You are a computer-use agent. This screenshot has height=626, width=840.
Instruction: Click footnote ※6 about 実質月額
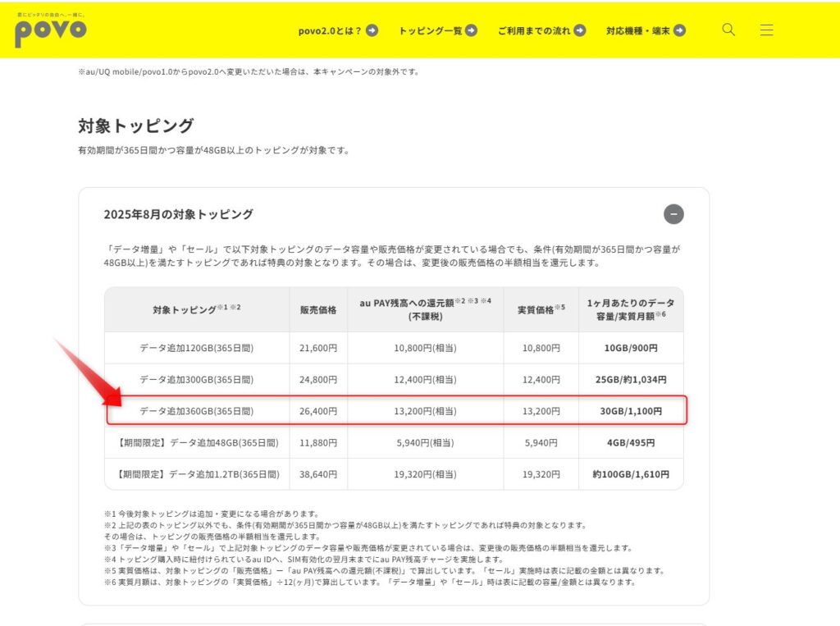pos(370,582)
